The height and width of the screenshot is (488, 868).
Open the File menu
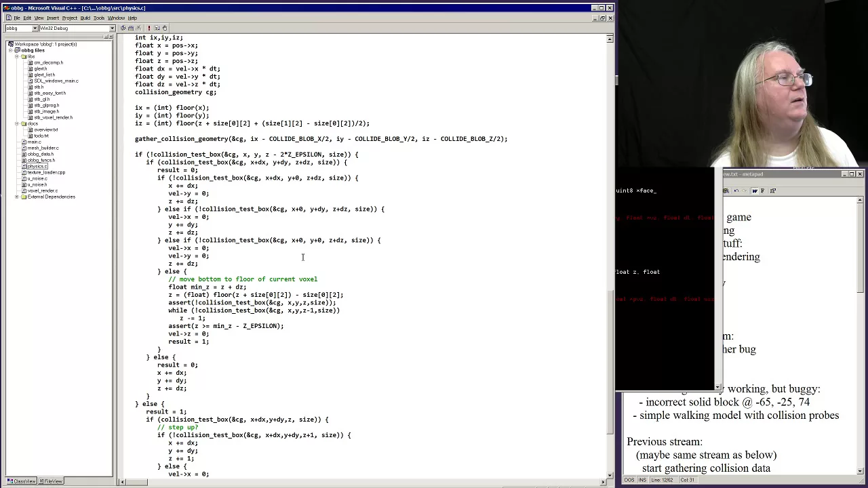click(17, 18)
